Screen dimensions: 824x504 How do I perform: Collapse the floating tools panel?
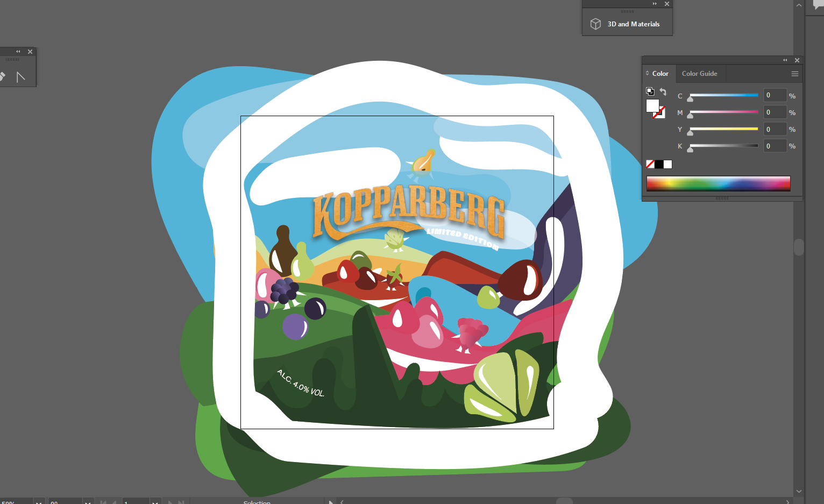click(18, 52)
